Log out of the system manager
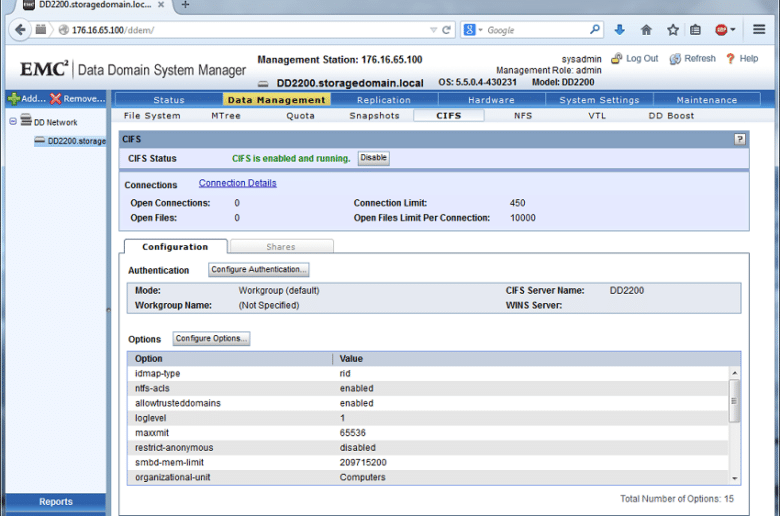This screenshot has width=780, height=516. coord(635,59)
